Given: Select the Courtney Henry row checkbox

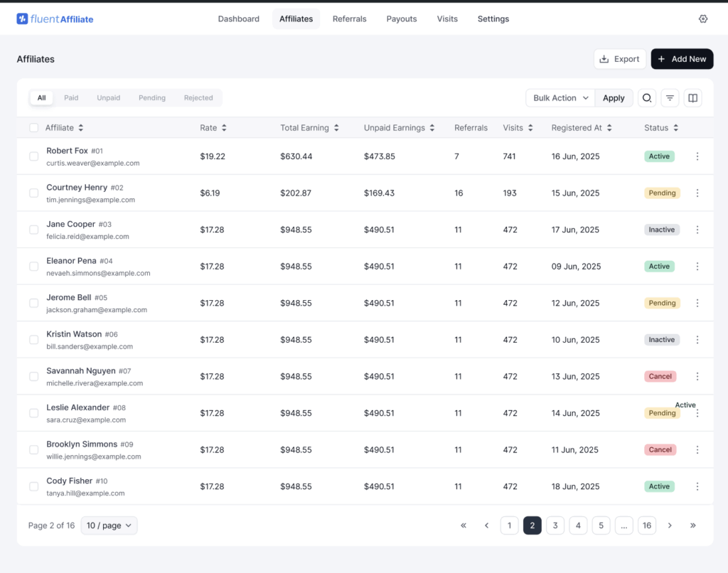Looking at the screenshot, I should pos(34,193).
